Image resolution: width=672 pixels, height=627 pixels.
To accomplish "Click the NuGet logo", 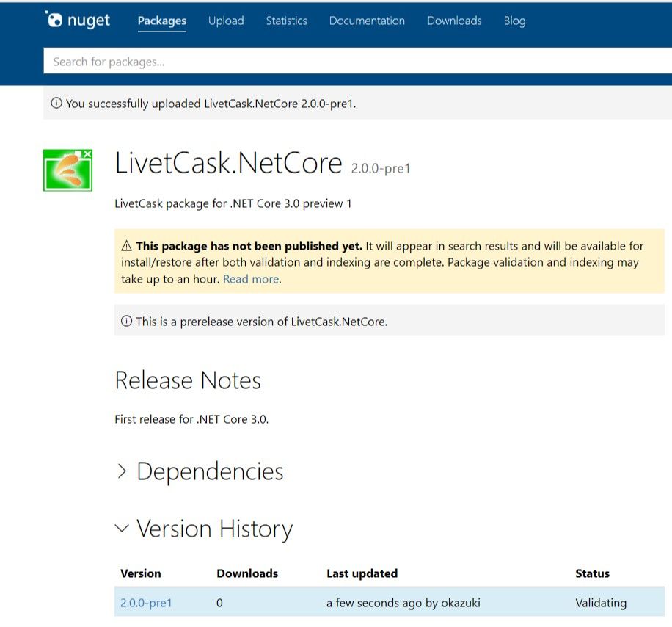I will coord(78,20).
